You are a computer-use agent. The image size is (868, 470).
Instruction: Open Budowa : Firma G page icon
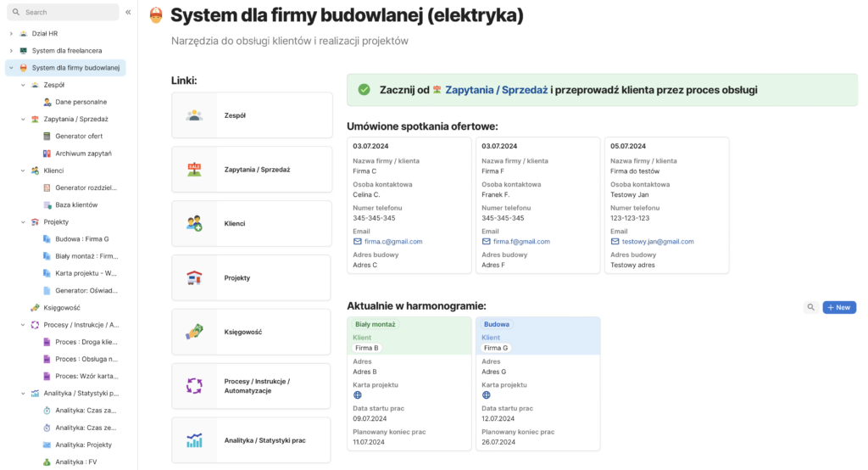click(47, 239)
